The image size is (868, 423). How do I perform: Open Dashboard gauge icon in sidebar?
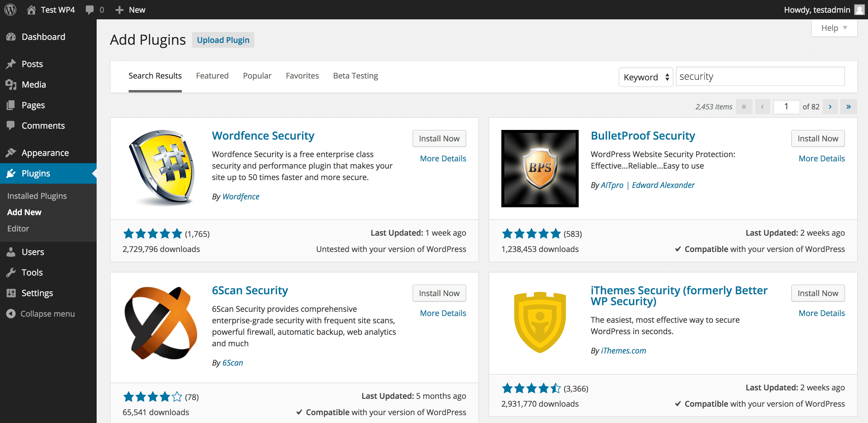click(11, 37)
